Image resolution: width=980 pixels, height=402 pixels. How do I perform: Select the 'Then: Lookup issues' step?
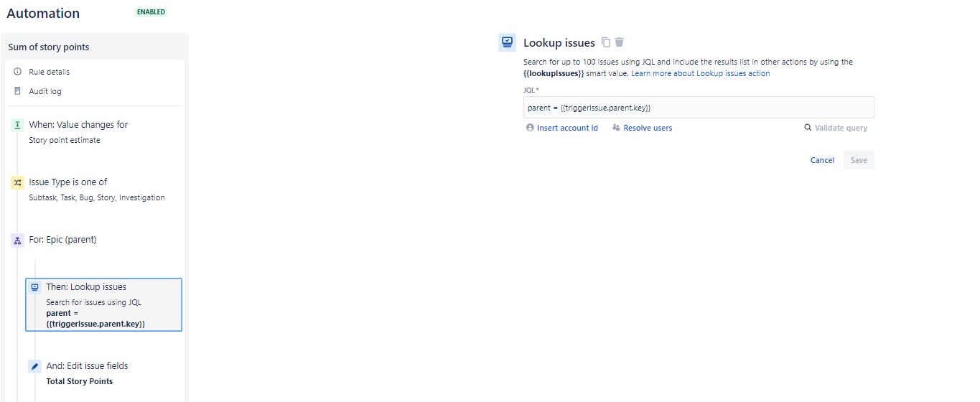pyautogui.click(x=103, y=304)
